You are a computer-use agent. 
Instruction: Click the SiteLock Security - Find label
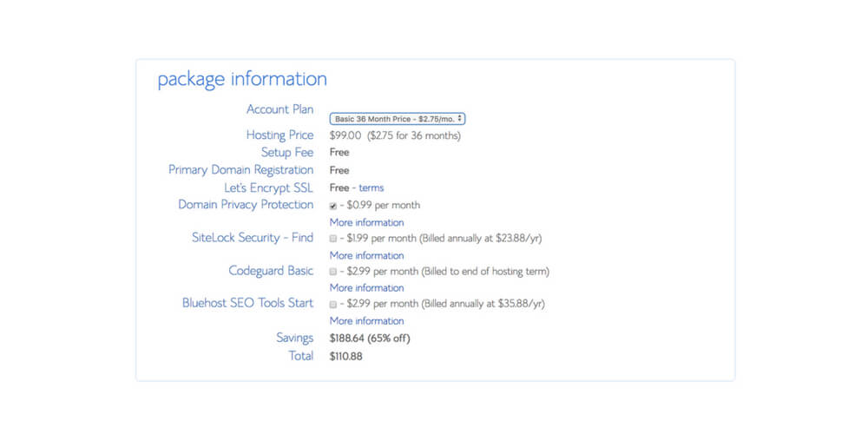tap(253, 237)
